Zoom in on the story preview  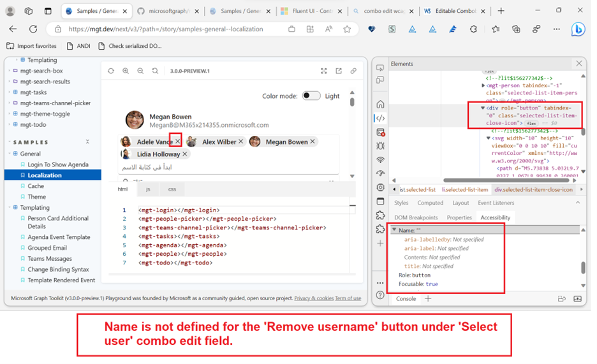coord(126,71)
